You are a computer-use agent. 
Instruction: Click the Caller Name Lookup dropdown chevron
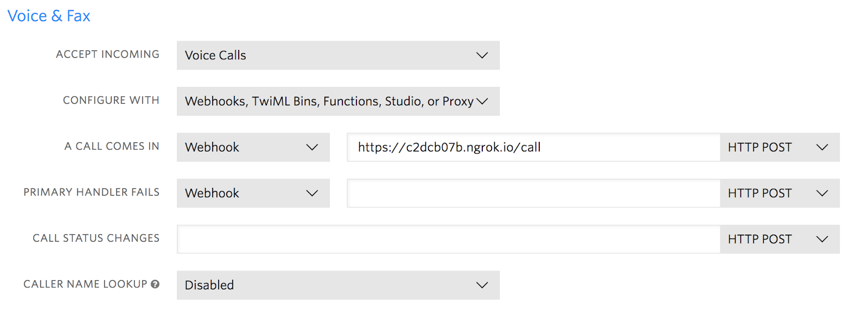click(x=482, y=285)
